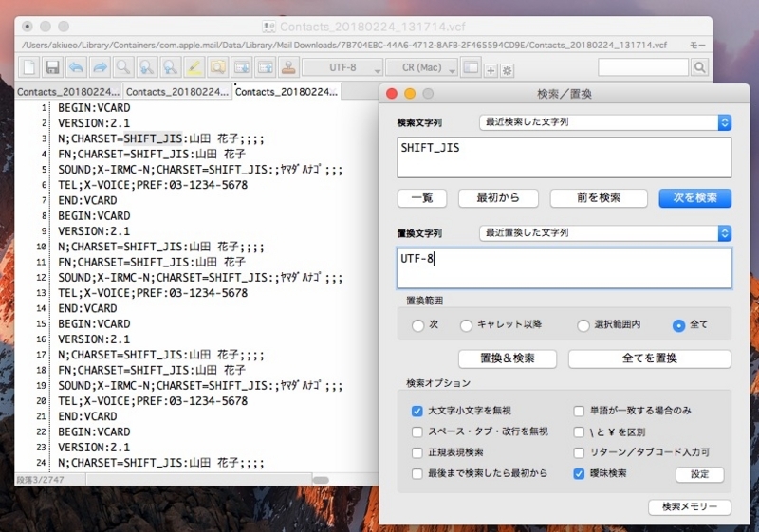Click line 1 BEGIN:VCARD text
Screen dimensions: 759x532
click(94, 107)
